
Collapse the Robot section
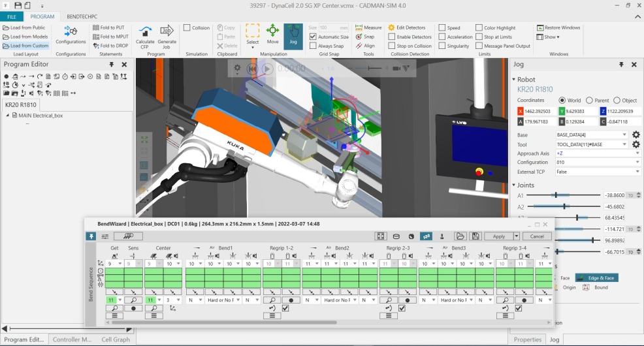(x=514, y=79)
